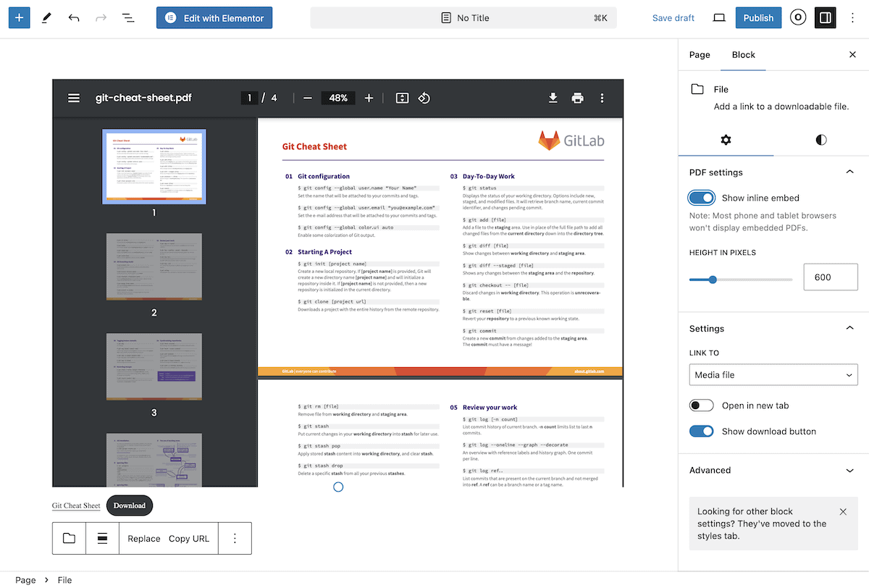Open the editor options three-dot menu
Screen dimensions: 869x588
click(x=852, y=18)
